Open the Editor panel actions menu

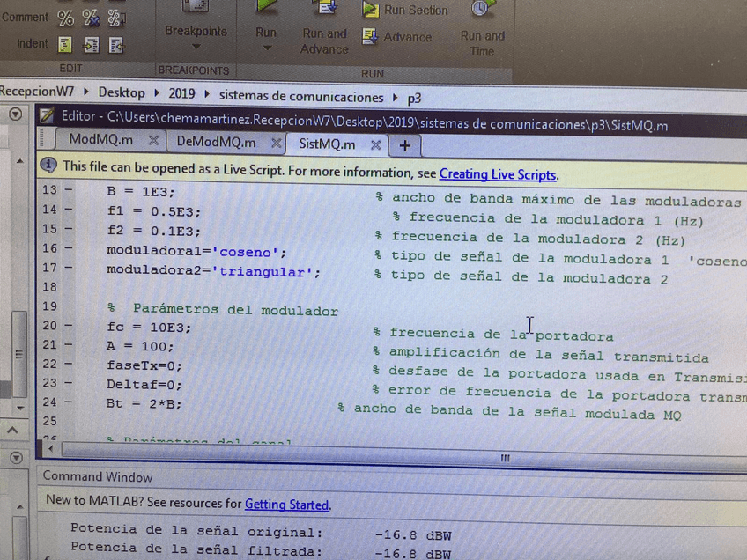pos(16,115)
